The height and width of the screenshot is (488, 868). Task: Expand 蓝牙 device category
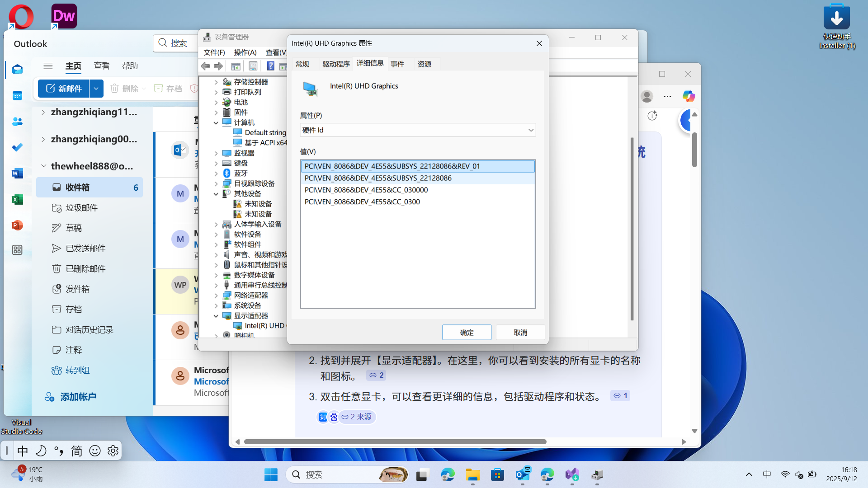[216, 174]
